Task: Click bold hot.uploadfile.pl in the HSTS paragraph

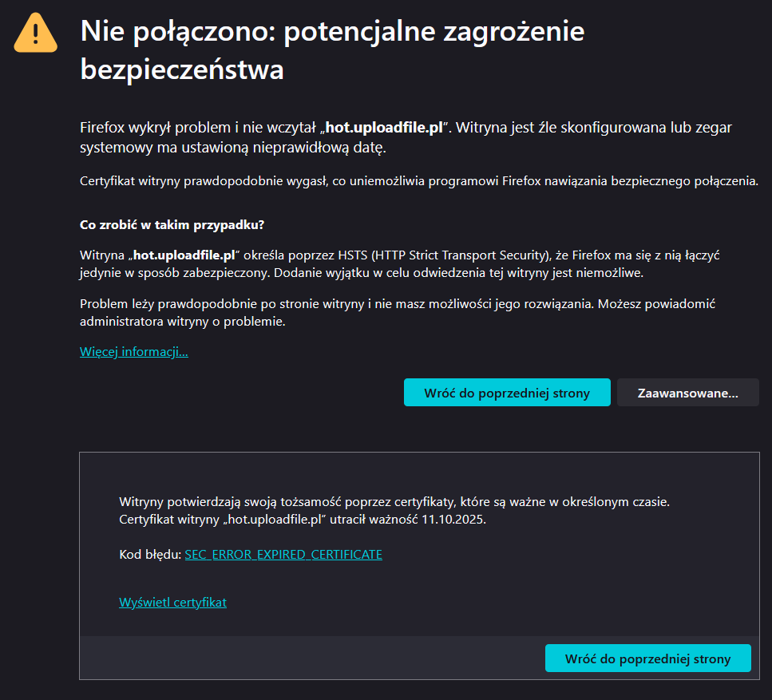Action: pos(183,255)
